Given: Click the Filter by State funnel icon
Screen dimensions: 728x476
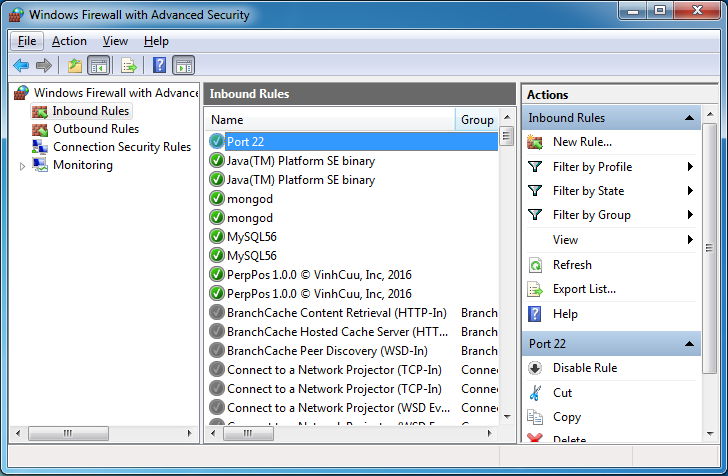Looking at the screenshot, I should (535, 190).
